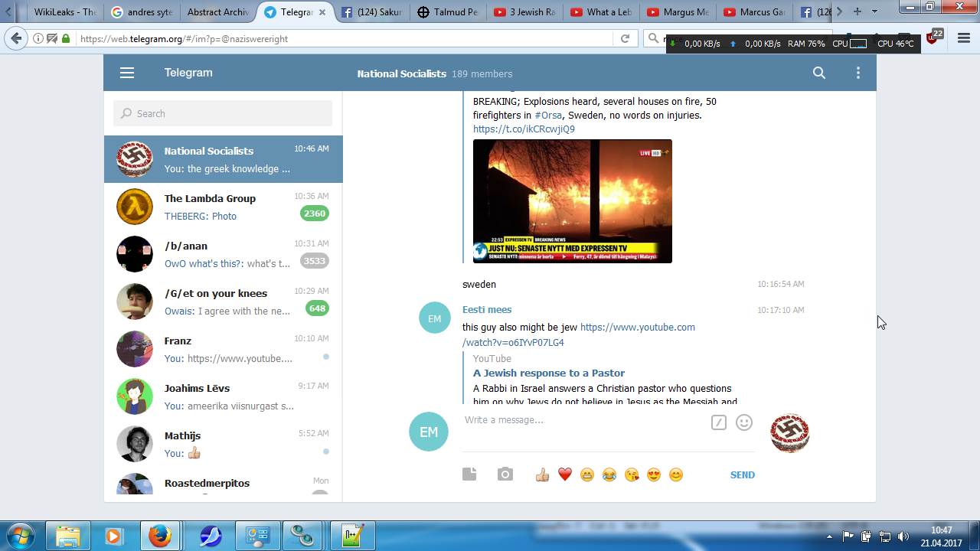Open the burning house news image
The height and width of the screenshot is (551, 980).
click(x=573, y=201)
